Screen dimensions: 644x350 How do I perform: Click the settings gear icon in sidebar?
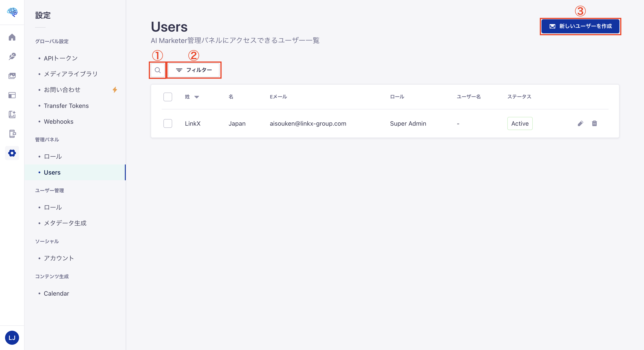point(12,153)
